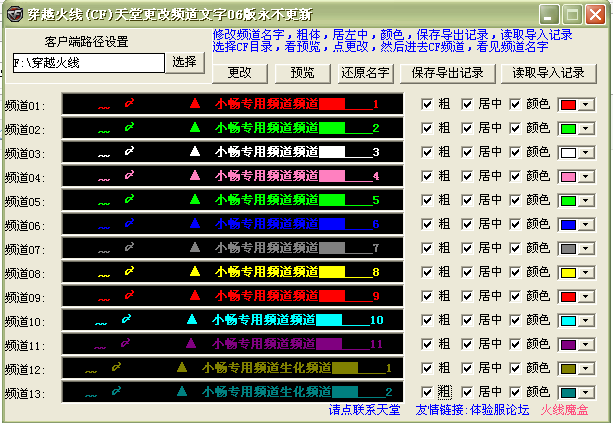This screenshot has height=423, width=613.
Task: Click the purple color swatch for 频道11
Action: point(568,345)
